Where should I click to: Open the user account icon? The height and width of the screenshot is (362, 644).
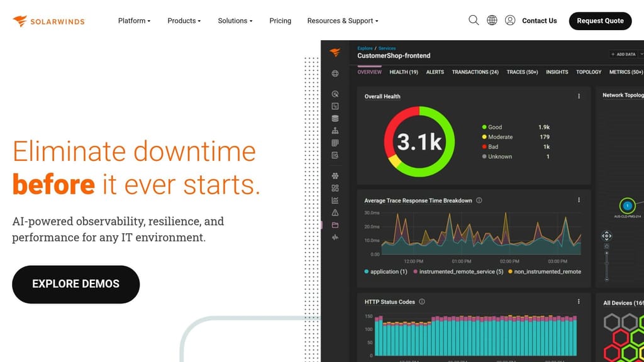[509, 20]
